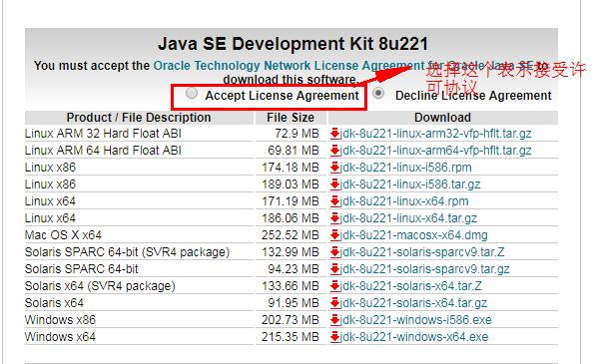Click download arrow icon for linux-i586.tar.gz
The image size is (592, 364).
pos(334,184)
